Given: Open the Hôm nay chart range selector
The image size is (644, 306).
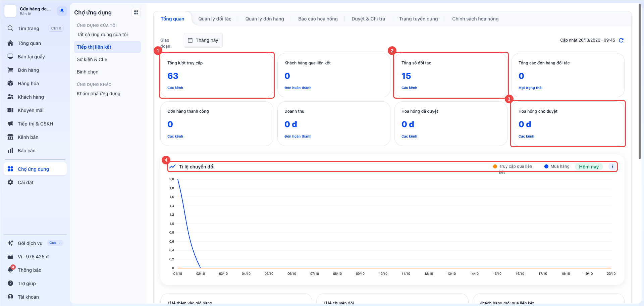Looking at the screenshot, I should [589, 167].
